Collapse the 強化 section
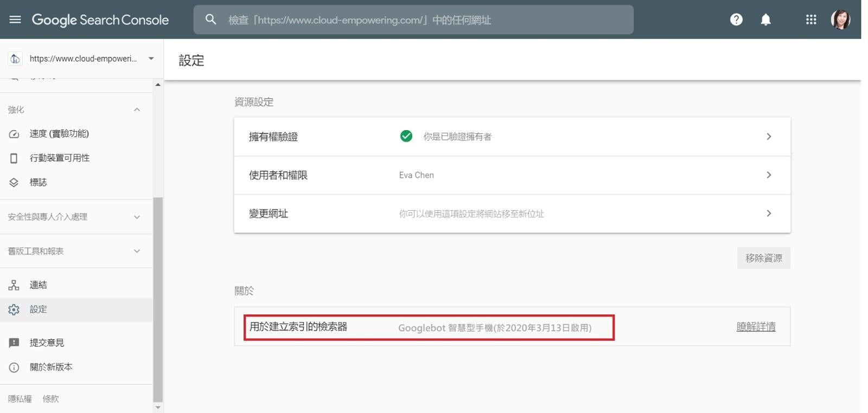 click(137, 109)
